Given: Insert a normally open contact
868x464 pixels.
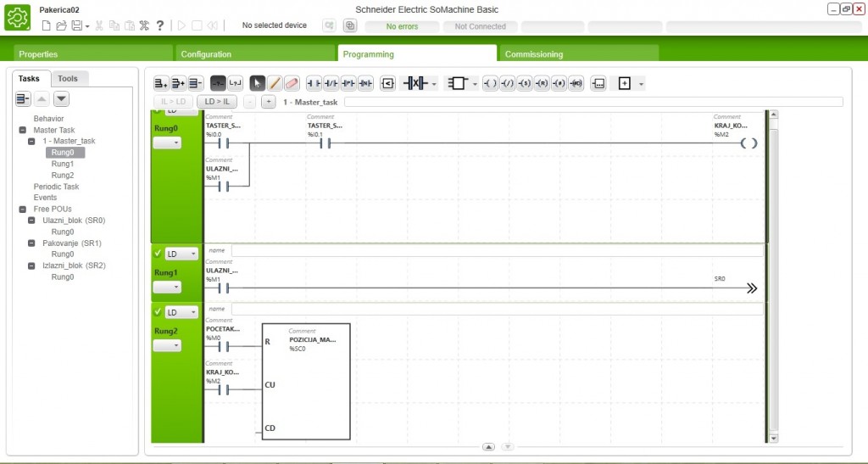Looking at the screenshot, I should coord(314,83).
